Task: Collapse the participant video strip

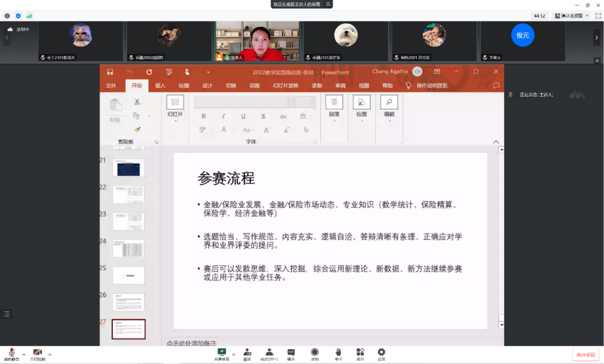Action: tap(597, 61)
